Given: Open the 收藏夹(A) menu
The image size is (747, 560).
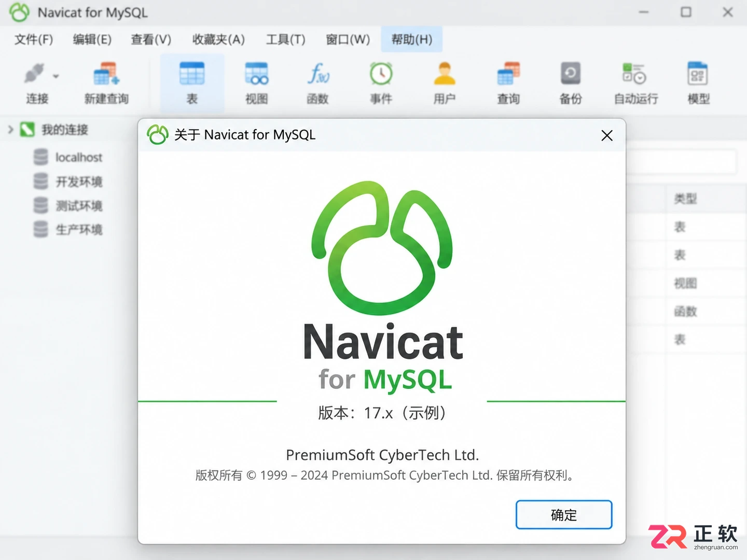Looking at the screenshot, I should [218, 39].
